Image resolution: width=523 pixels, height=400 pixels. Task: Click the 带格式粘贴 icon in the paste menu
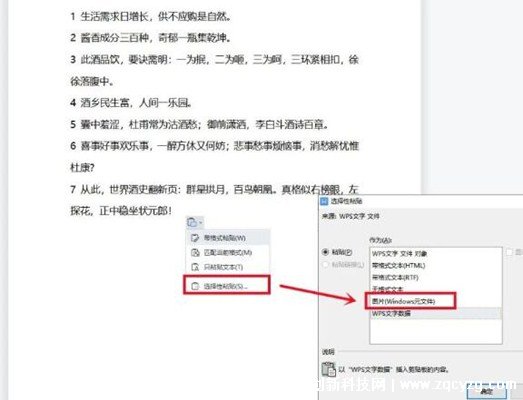pos(195,238)
